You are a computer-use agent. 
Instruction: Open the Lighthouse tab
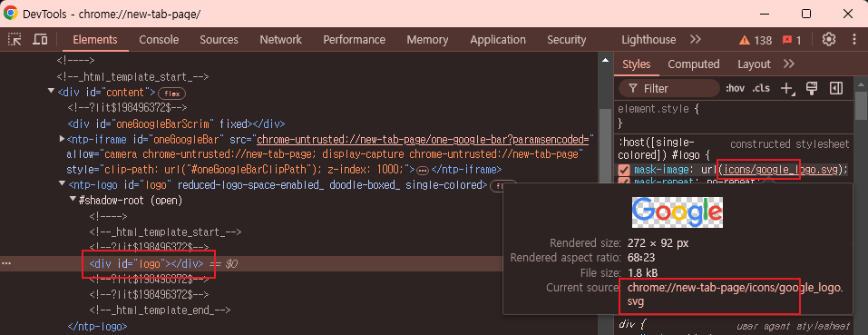(x=649, y=40)
